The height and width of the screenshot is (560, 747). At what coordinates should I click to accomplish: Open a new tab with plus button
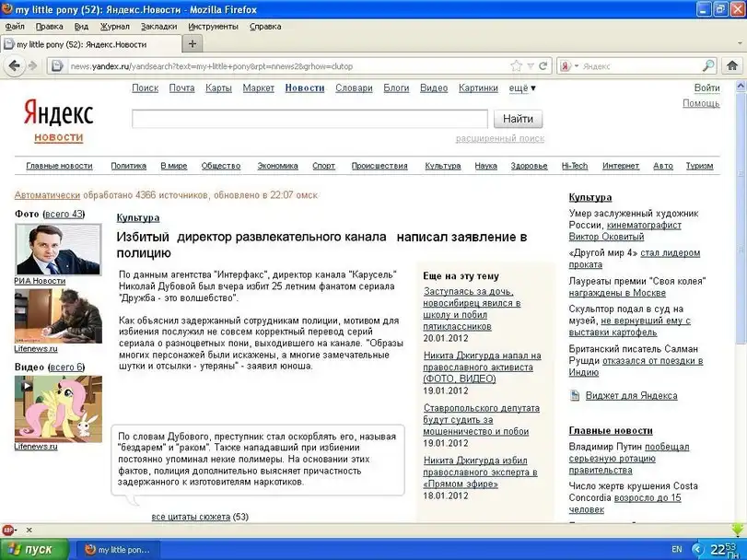coord(193,43)
